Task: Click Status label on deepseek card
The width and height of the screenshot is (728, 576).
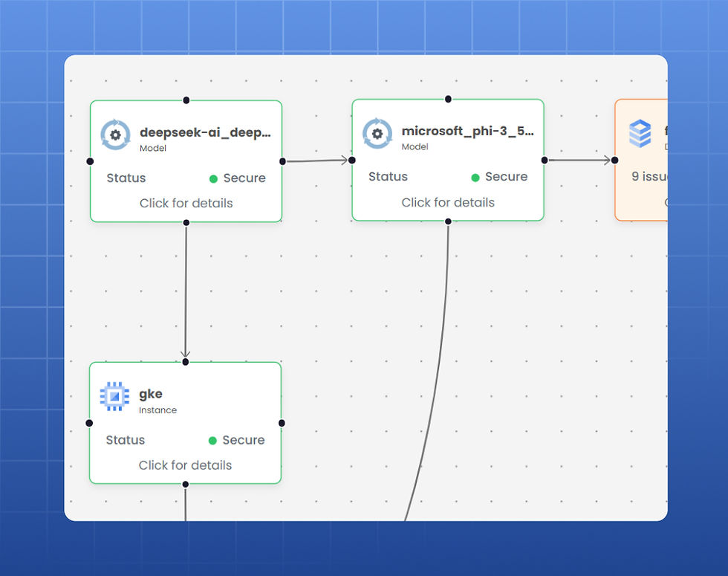Action: click(x=126, y=178)
